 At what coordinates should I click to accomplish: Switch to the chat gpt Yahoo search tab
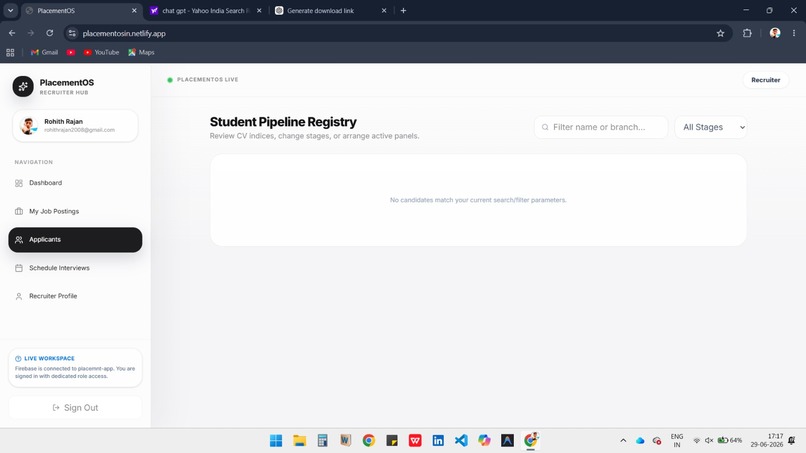click(206, 10)
